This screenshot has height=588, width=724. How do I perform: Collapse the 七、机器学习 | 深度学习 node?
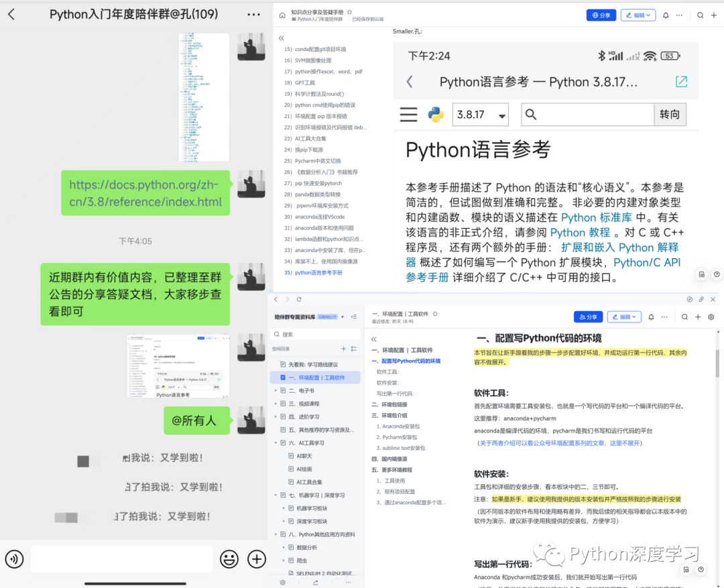(x=276, y=495)
